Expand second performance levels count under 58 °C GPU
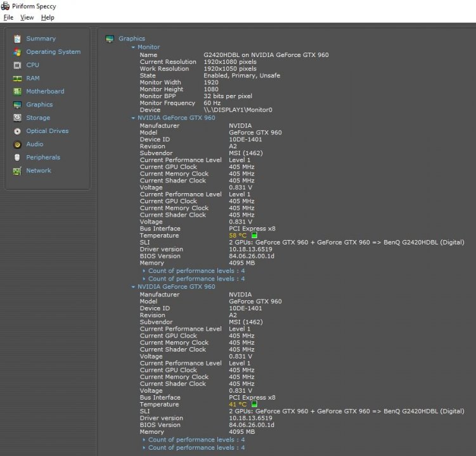 [x=144, y=279]
